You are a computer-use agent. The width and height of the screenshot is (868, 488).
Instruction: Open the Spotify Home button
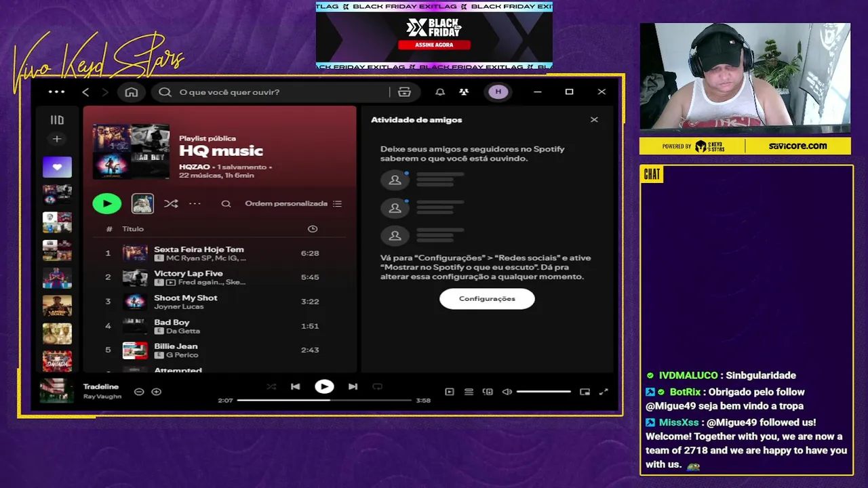click(132, 92)
